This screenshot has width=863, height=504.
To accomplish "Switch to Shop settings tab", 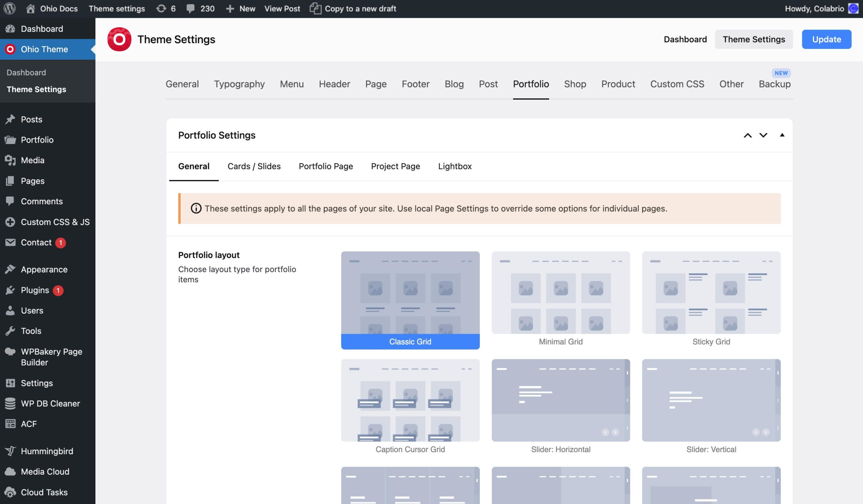I will (x=575, y=84).
